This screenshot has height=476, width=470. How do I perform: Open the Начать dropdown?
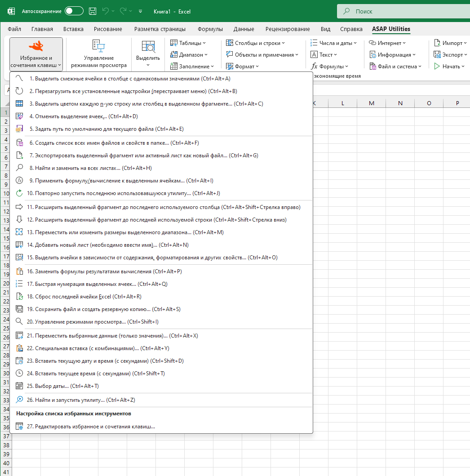449,66
